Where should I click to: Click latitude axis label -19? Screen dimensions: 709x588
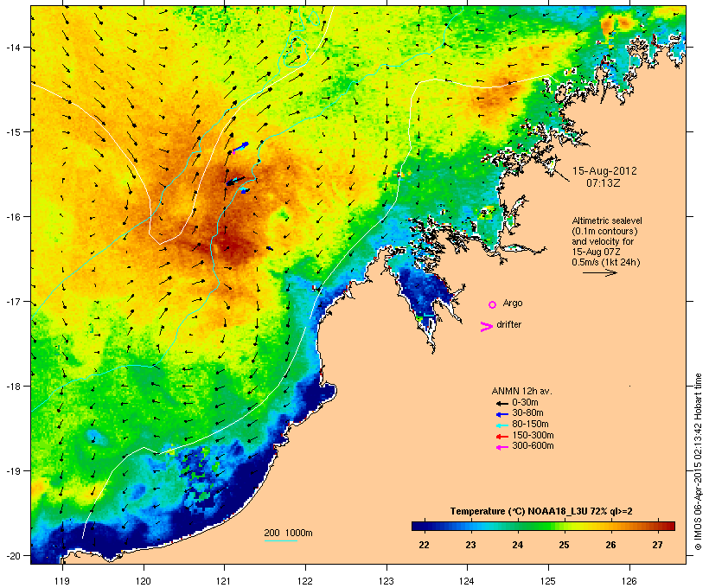(x=12, y=470)
